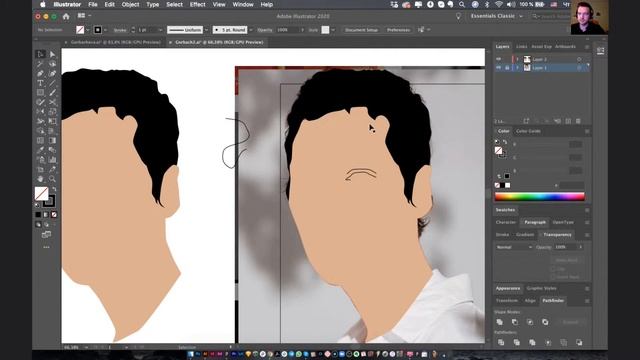
Task: Select the Zoom magnifier tool
Action: 52,179
